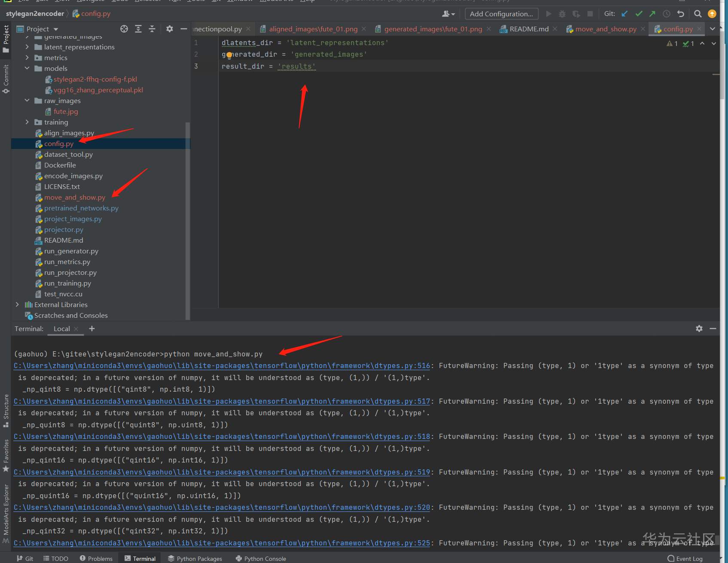The image size is (728, 563).
Task: Open the Python Console tool window
Action: (261, 558)
